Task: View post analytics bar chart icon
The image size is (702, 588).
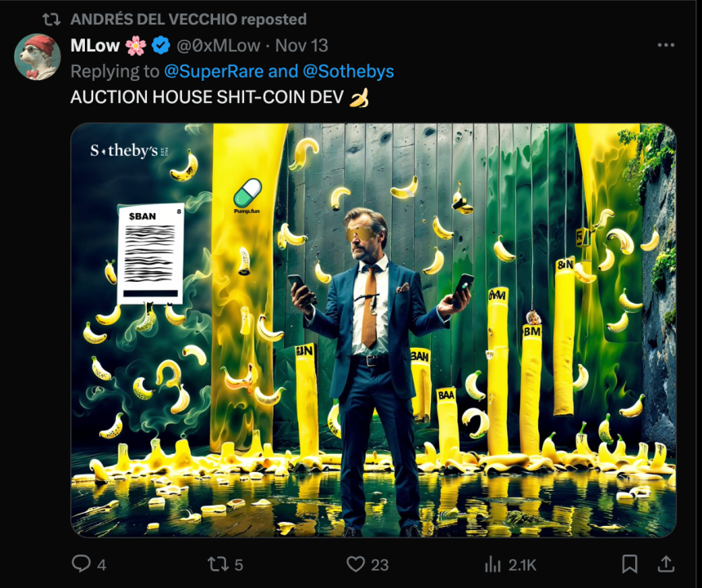Action: [x=492, y=564]
